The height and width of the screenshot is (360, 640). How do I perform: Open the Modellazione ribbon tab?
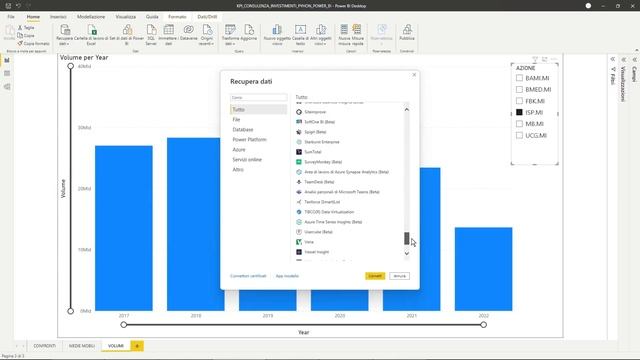(91, 17)
